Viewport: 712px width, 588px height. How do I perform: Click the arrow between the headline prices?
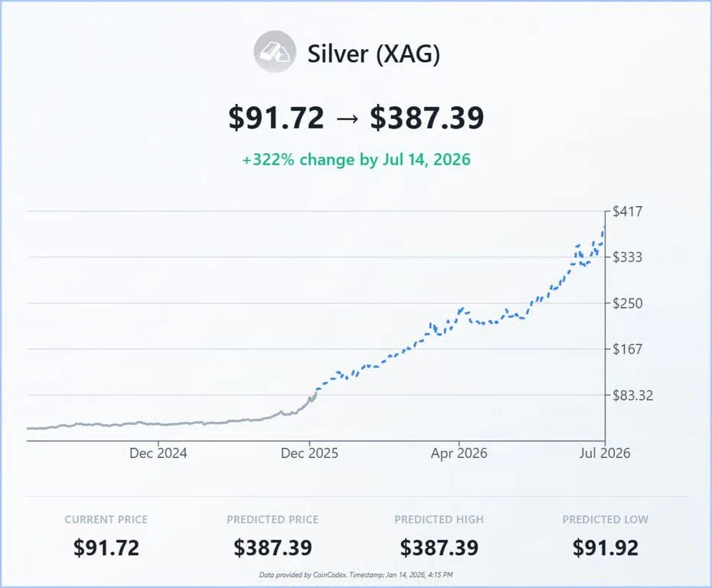(347, 118)
